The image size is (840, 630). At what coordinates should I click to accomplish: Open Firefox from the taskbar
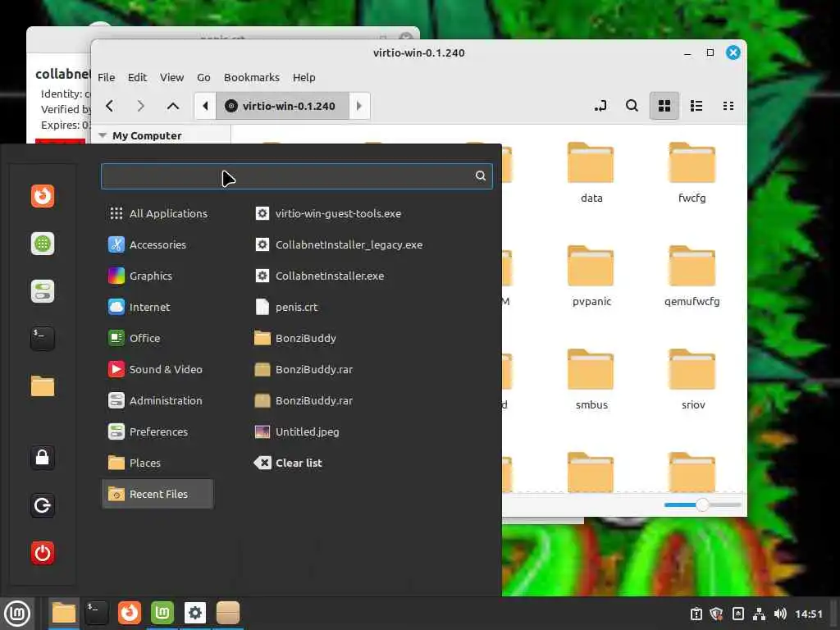(130, 614)
